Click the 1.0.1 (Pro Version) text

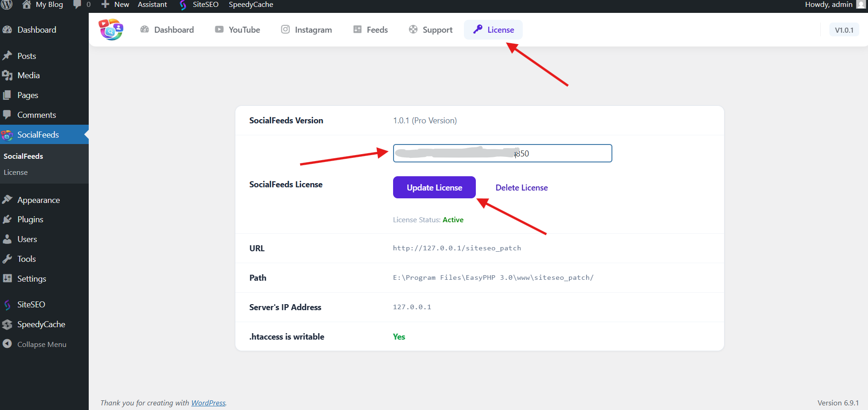(425, 121)
